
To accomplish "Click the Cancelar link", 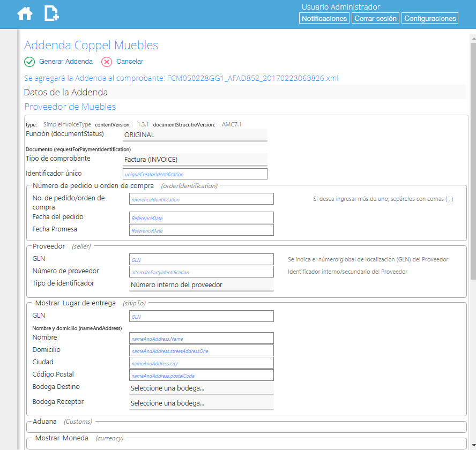I will (x=130, y=62).
